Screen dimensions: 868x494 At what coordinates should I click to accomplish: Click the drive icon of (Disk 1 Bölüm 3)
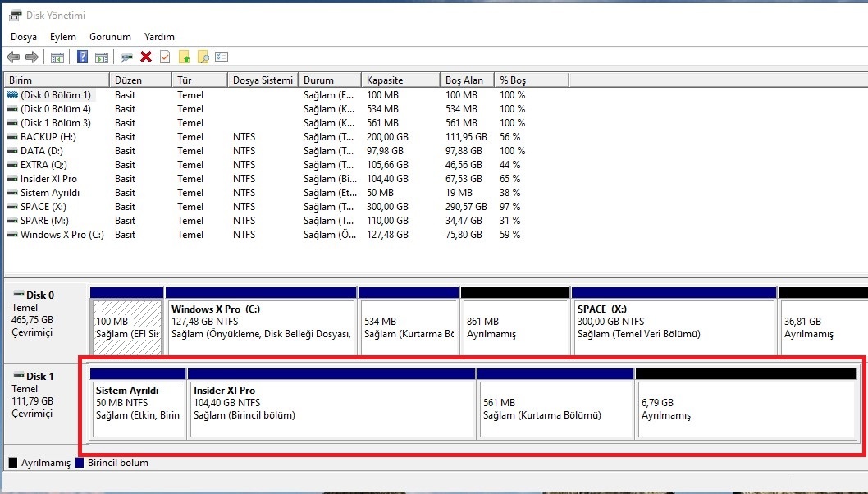coord(12,123)
